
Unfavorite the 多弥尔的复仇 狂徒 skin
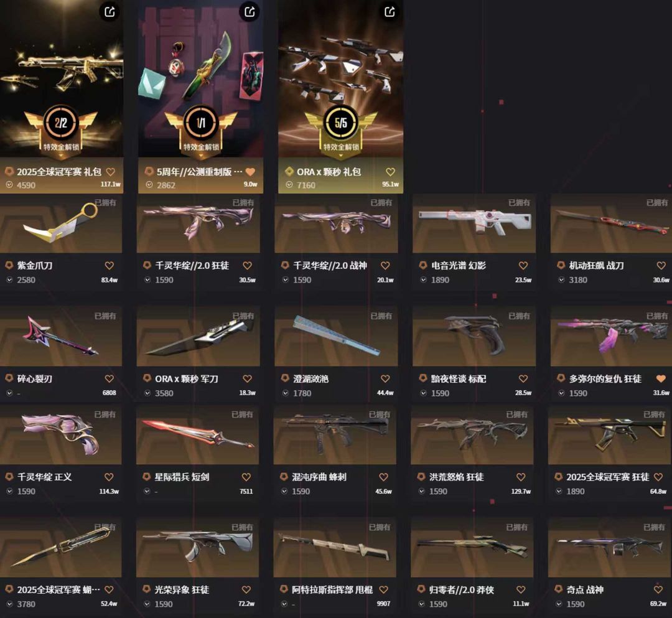[x=661, y=379]
